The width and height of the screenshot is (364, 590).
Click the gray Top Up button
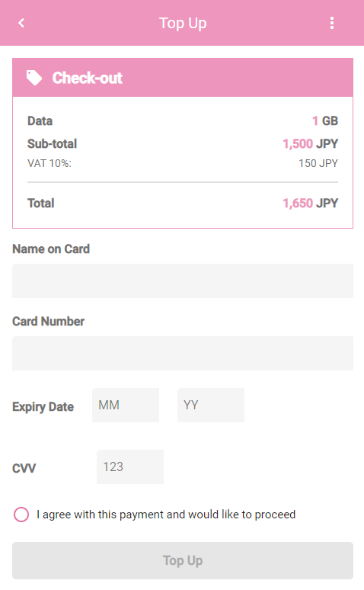tap(183, 560)
